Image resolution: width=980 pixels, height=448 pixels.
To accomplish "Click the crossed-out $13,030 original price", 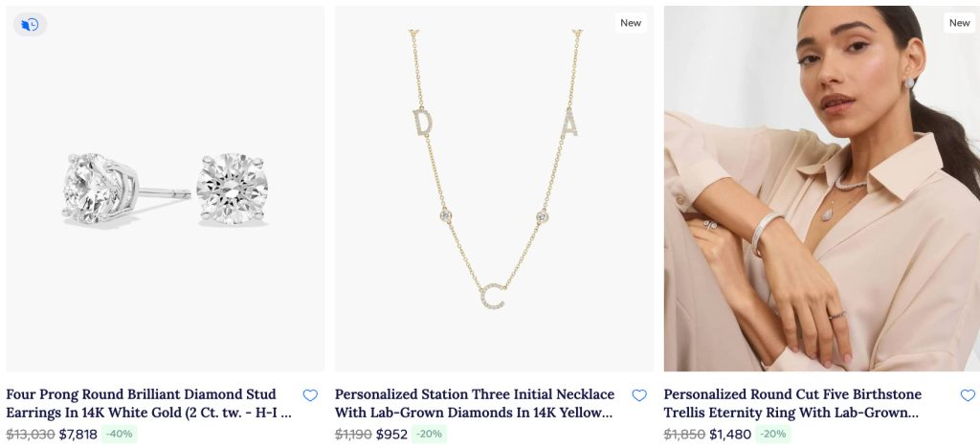I will 30,434.
